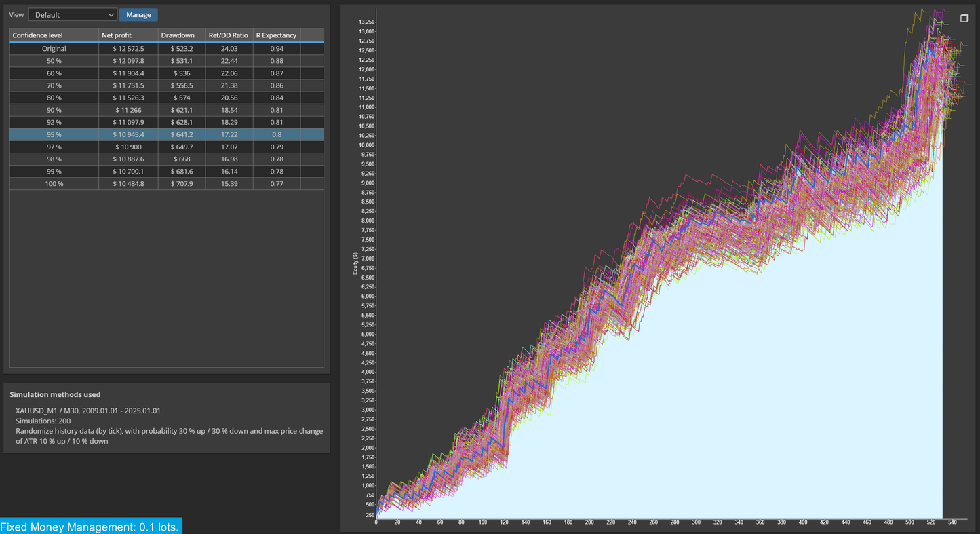Click the R Expectancy value 0.77

(x=277, y=183)
